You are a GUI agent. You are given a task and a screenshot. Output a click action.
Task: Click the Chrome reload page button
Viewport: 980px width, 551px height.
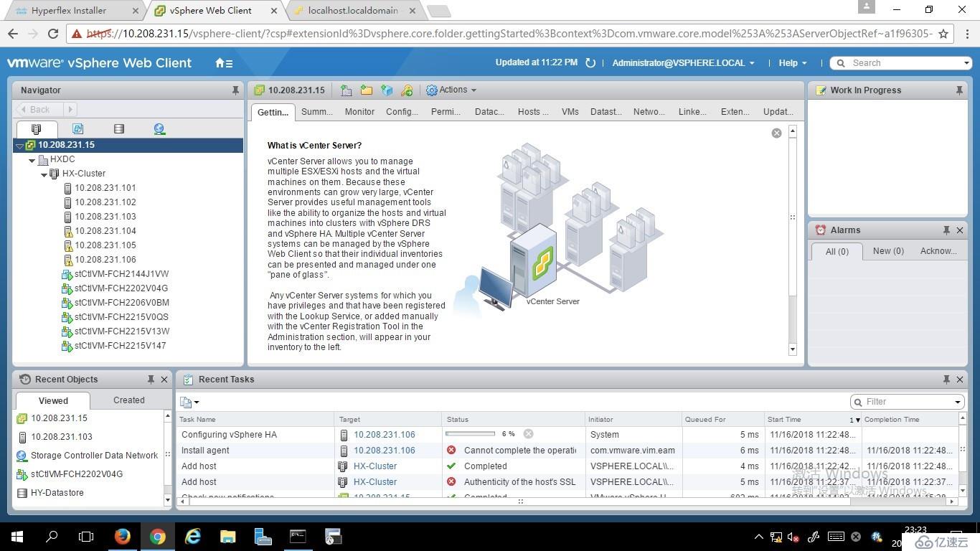[x=52, y=34]
